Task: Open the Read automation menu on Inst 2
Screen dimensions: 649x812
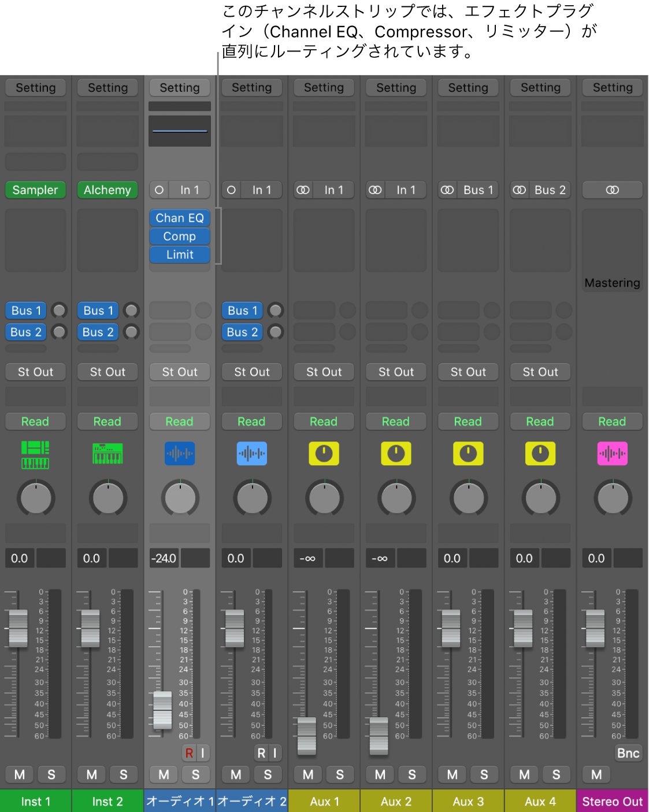Action: click(107, 422)
